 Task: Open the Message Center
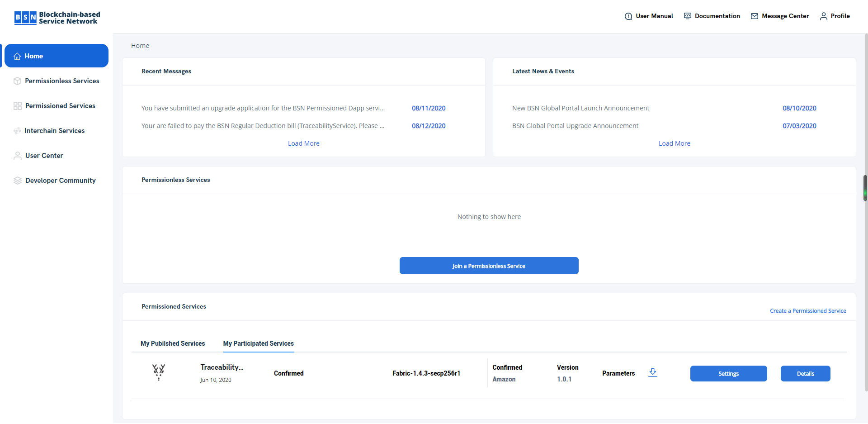780,16
